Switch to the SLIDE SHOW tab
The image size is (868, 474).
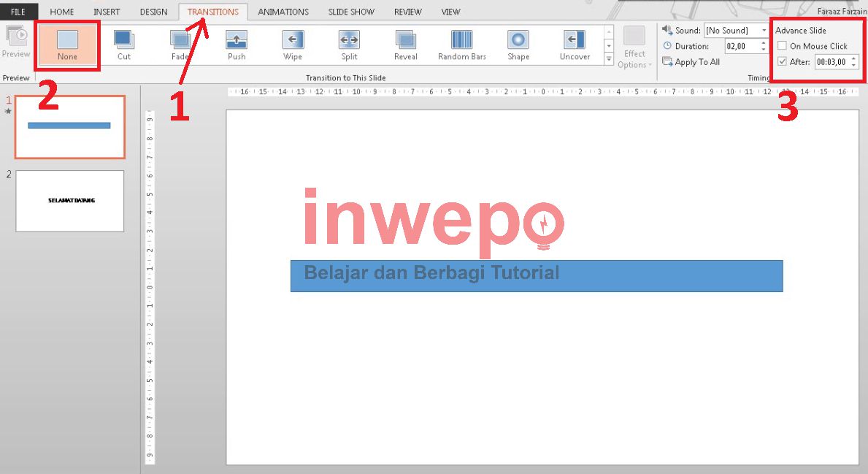click(351, 12)
